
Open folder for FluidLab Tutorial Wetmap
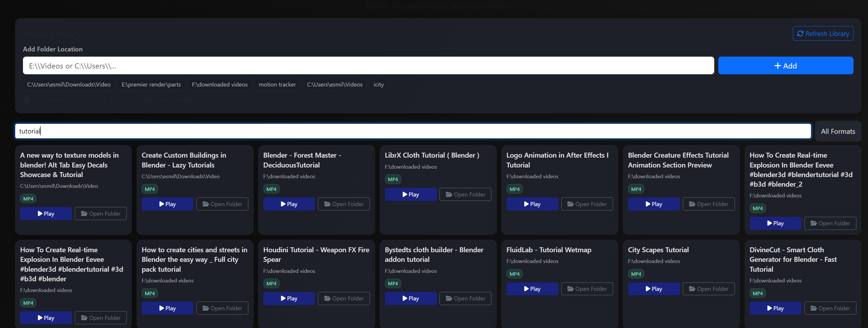tap(587, 289)
